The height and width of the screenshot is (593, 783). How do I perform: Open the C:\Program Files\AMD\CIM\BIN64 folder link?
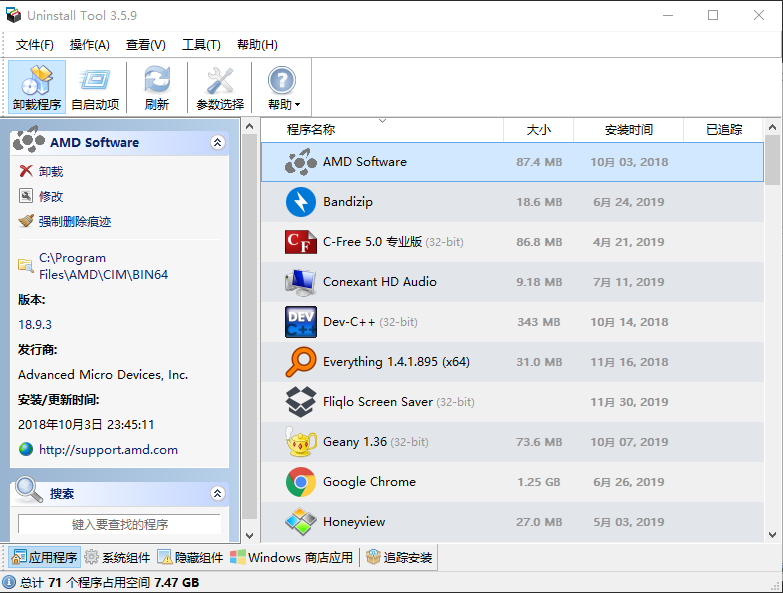pyautogui.click(x=103, y=266)
